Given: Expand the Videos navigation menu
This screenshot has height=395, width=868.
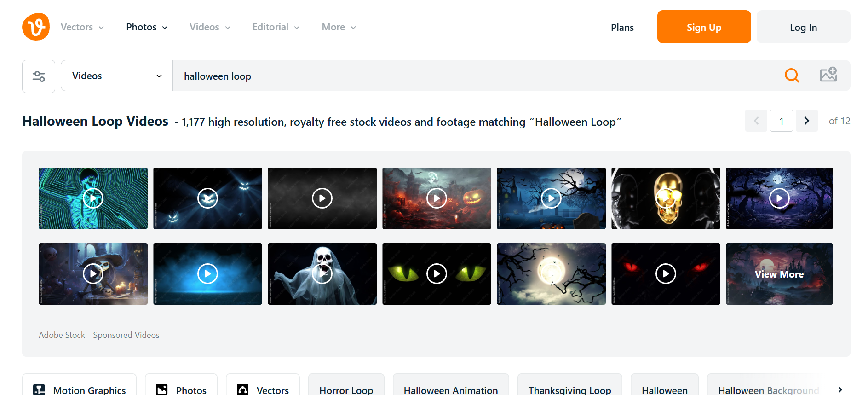Looking at the screenshot, I should pyautogui.click(x=210, y=27).
